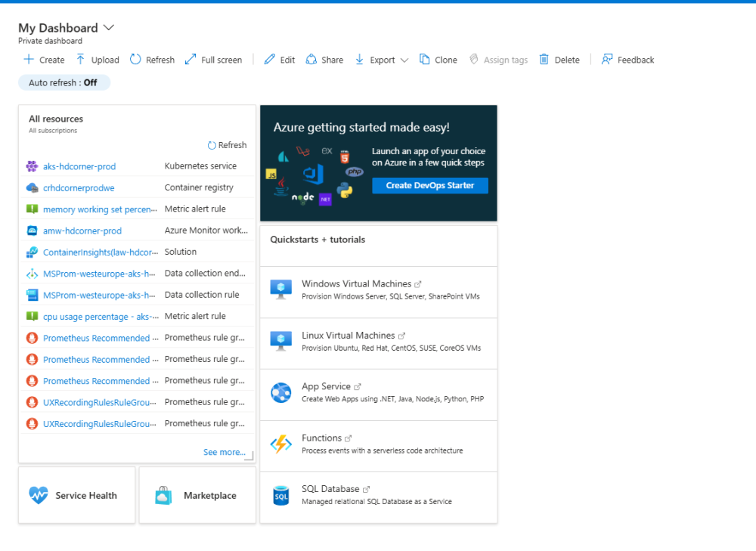Click the Create DevOps Starter button
The image size is (756, 551).
coord(430,185)
